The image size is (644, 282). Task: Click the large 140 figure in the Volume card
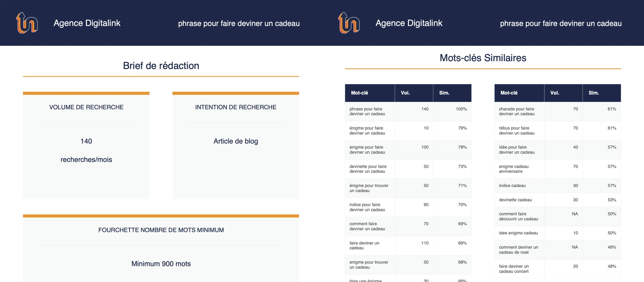[86, 141]
